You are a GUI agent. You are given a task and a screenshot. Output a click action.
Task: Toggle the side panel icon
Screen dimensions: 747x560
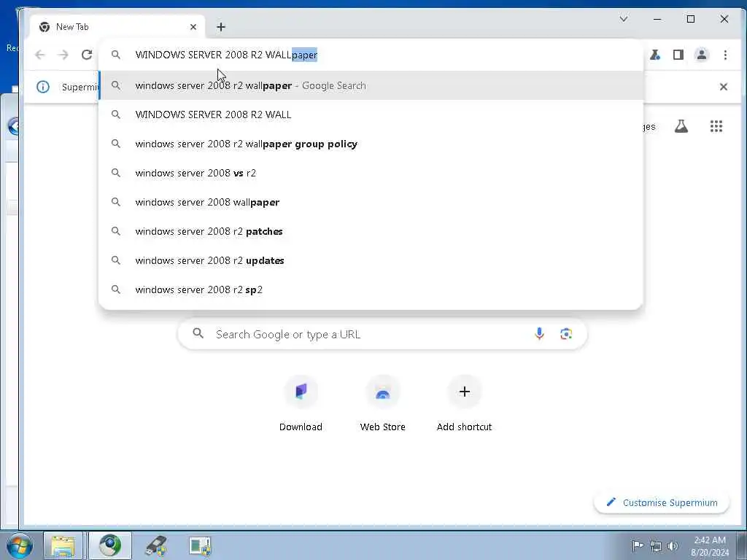[x=678, y=55]
